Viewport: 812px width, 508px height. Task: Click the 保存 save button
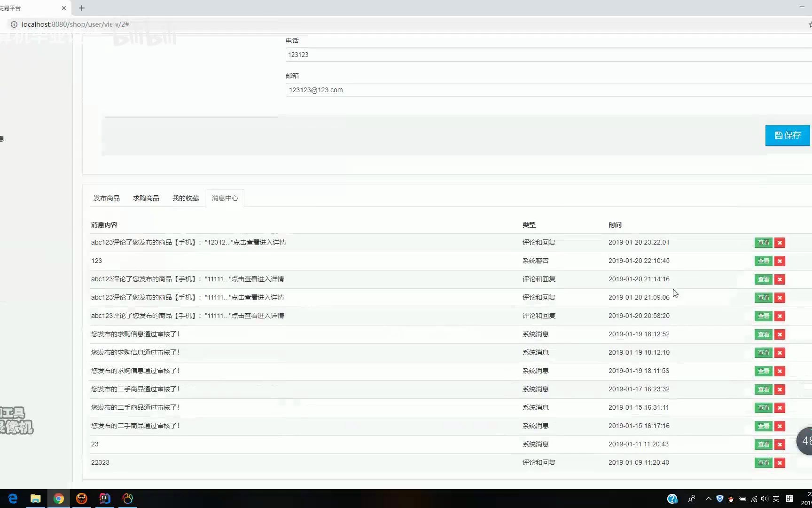(x=788, y=135)
